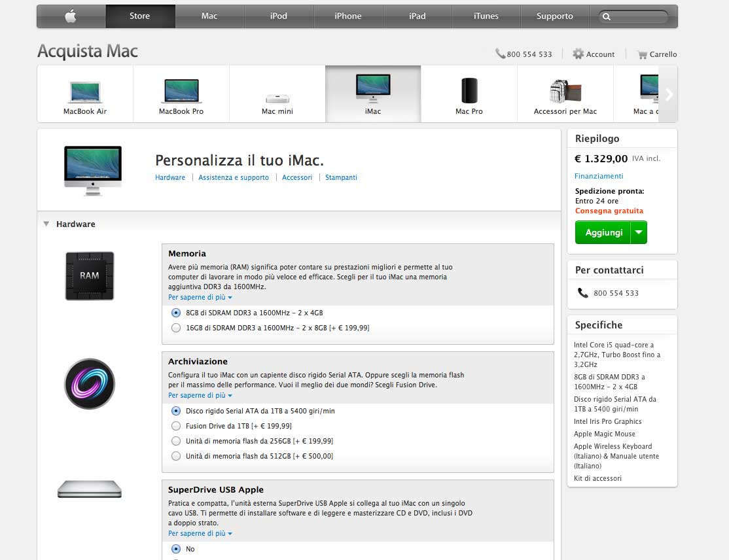This screenshot has height=560, width=729.
Task: Click Kit di accessori in Specifiche
Action: coord(597,479)
